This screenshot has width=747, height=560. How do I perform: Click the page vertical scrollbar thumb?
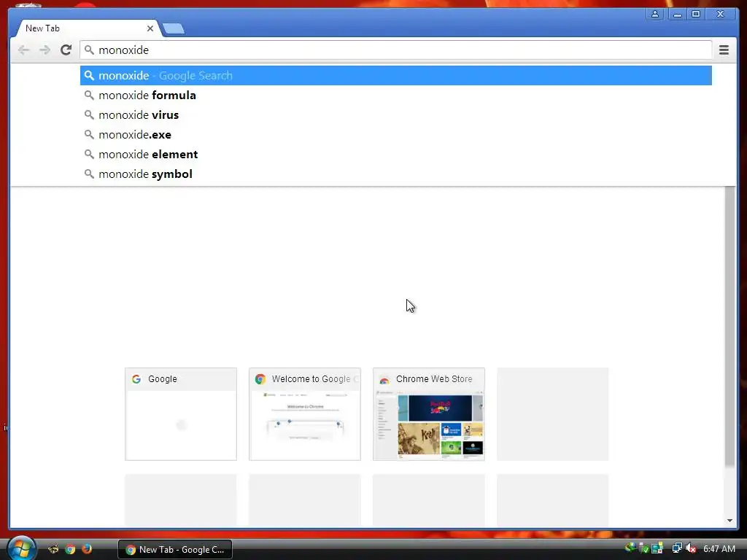[x=729, y=326]
